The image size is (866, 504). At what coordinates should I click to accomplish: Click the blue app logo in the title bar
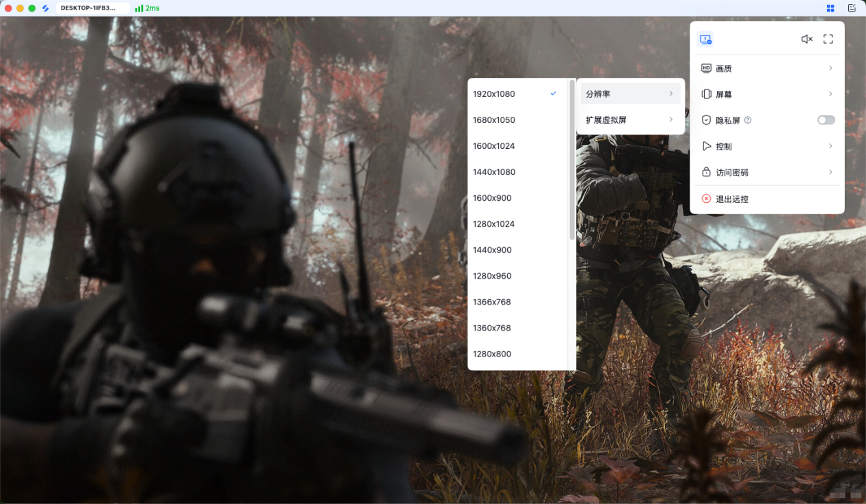coord(46,8)
